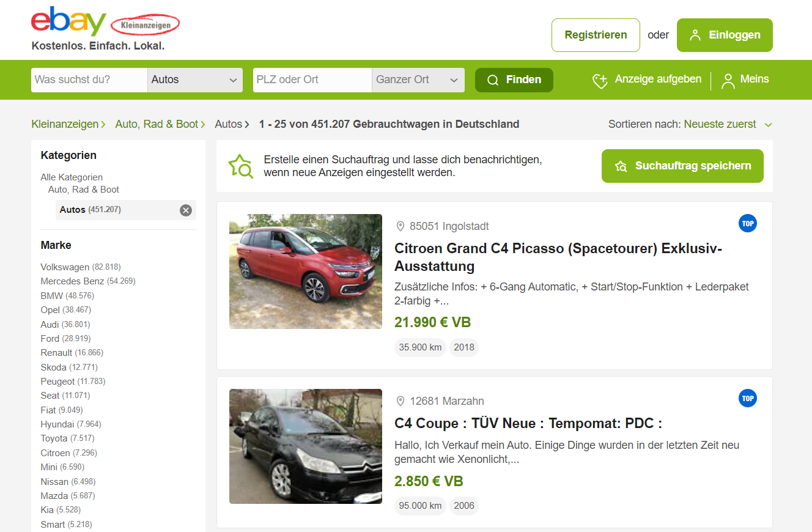
Task: Click the Registrieren button
Action: 596,35
